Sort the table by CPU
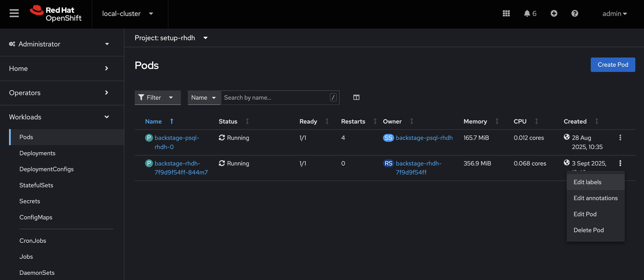Viewport: 644px width, 280px height. click(x=536, y=121)
